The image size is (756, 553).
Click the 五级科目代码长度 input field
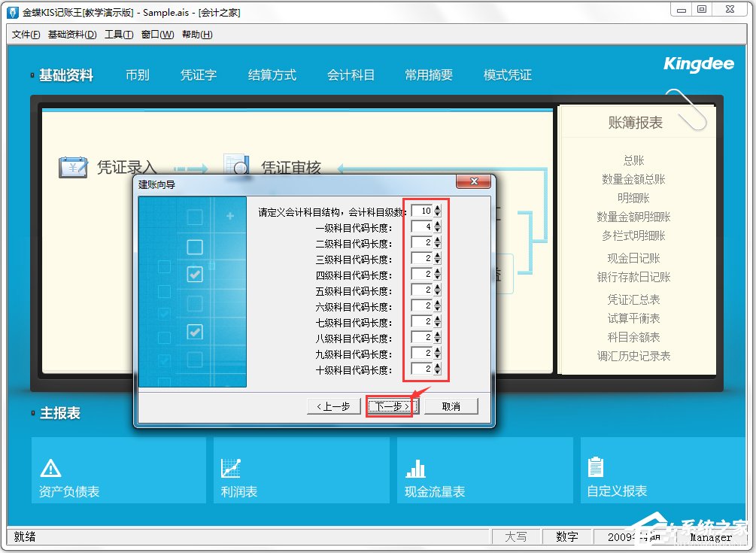[421, 290]
